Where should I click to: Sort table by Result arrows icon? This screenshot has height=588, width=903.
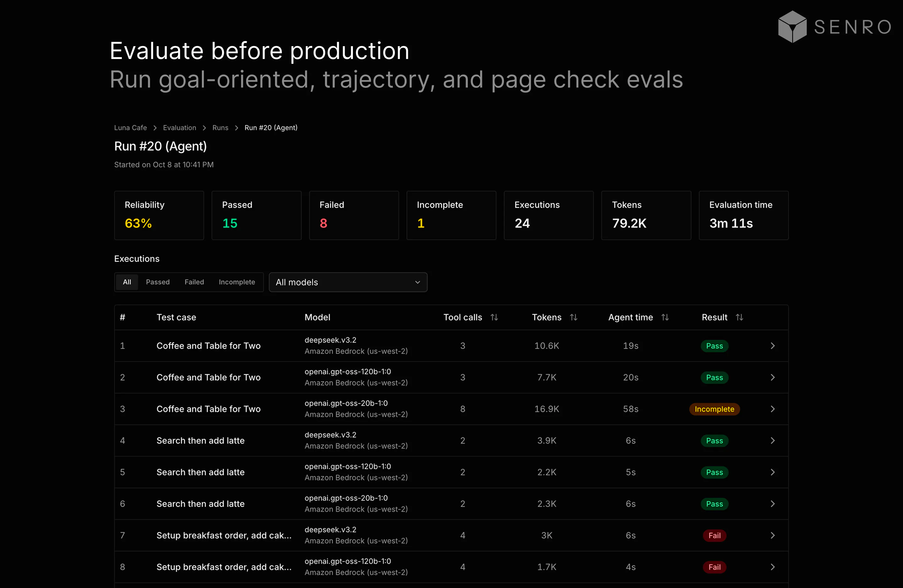pyautogui.click(x=739, y=317)
